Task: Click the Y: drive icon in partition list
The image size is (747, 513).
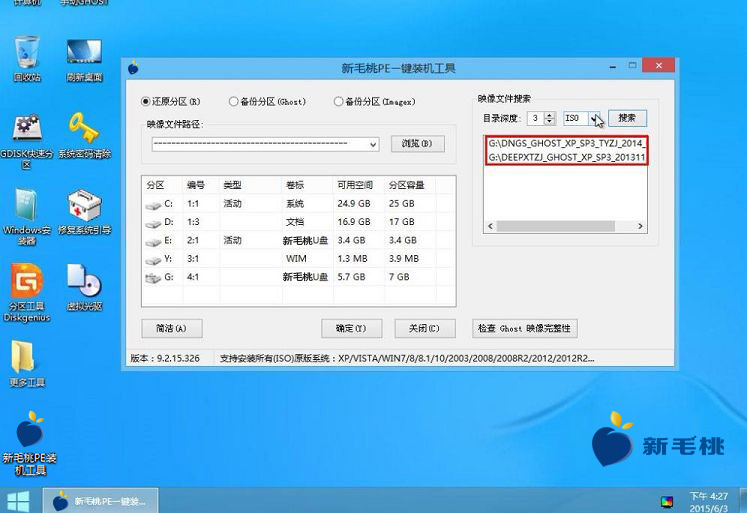Action: [153, 260]
